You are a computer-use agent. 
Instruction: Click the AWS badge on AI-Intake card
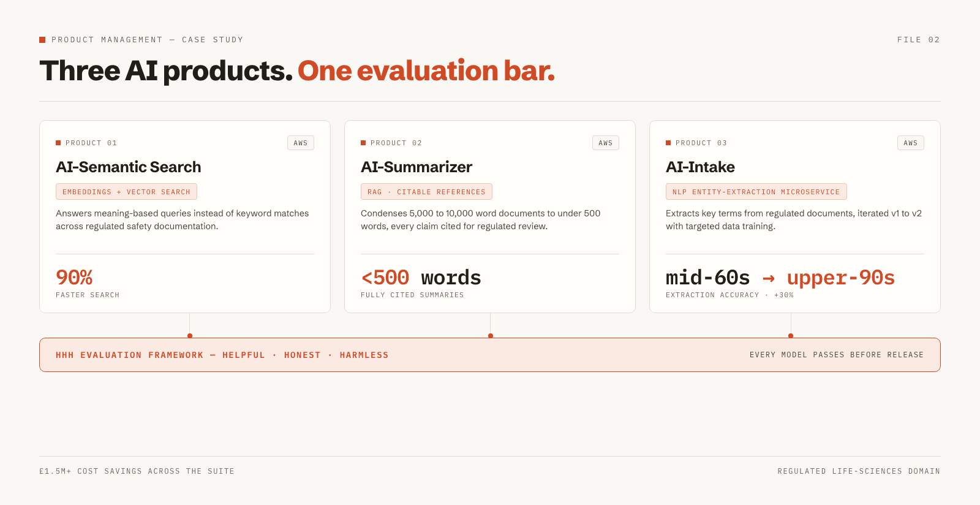coord(911,143)
